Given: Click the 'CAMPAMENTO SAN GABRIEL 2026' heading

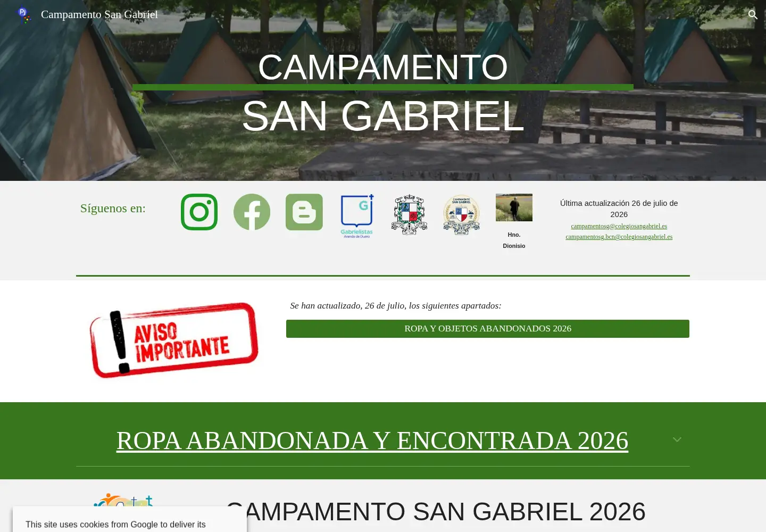Looking at the screenshot, I should tap(436, 511).
